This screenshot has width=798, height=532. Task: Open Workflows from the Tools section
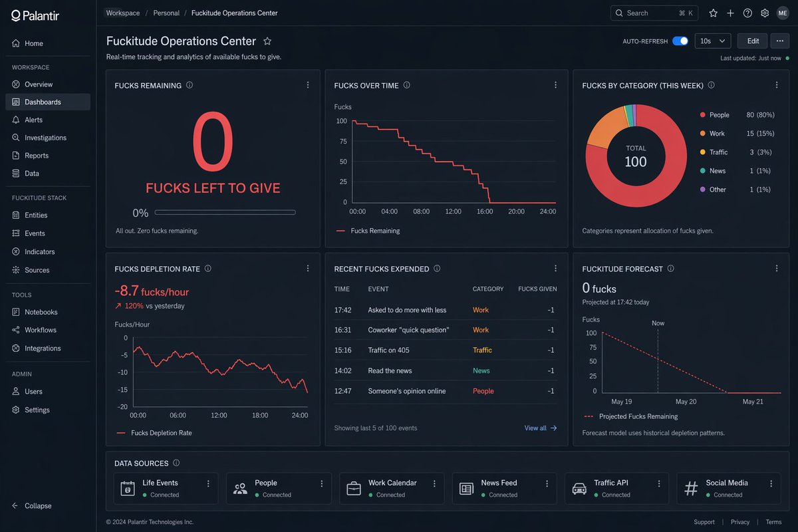click(x=42, y=330)
